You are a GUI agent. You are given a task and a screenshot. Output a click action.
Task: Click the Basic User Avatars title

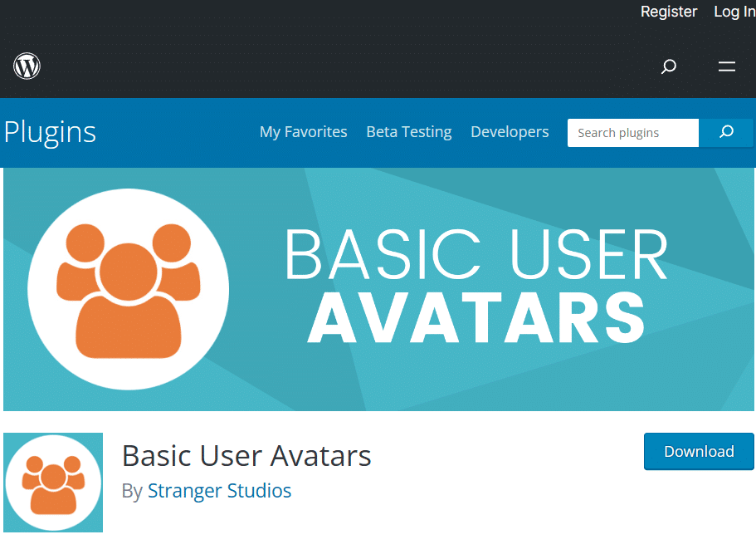[x=246, y=456]
